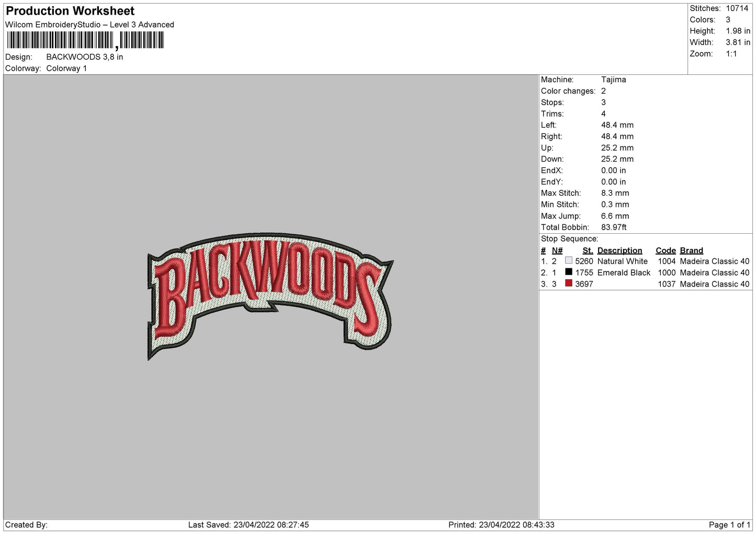Click stitch count 5260 in stop sequence
The image size is (756, 534).
(584, 262)
